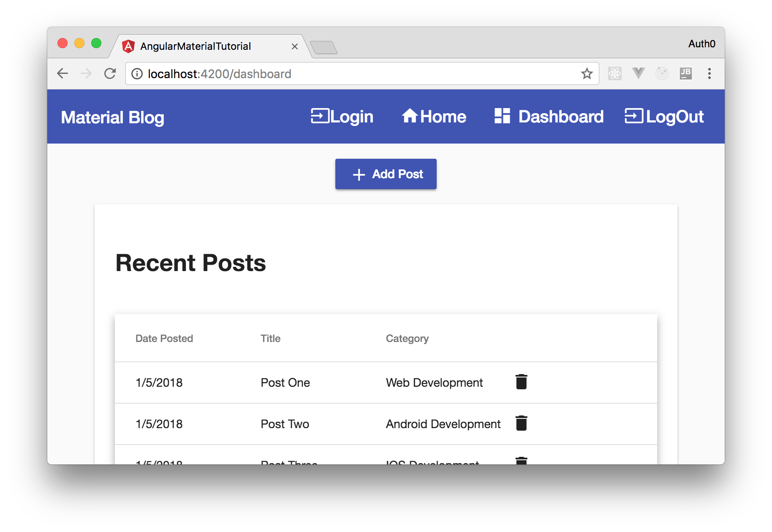Go forward with the browser forward arrow
772x532 pixels.
point(86,73)
